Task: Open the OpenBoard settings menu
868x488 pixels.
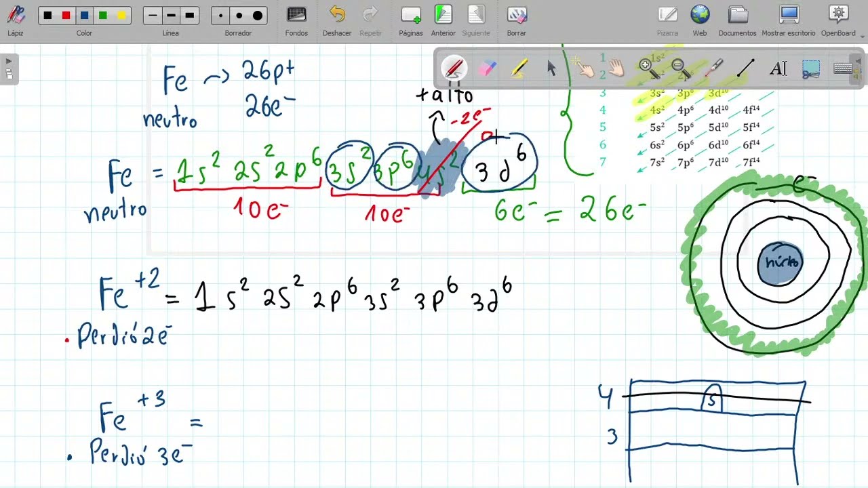Action: pyautogui.click(x=838, y=20)
